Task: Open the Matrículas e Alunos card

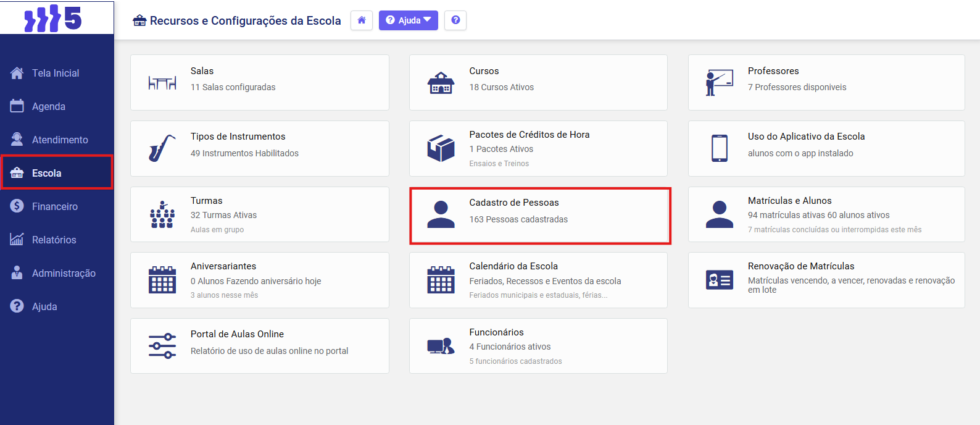Action: pyautogui.click(x=826, y=214)
